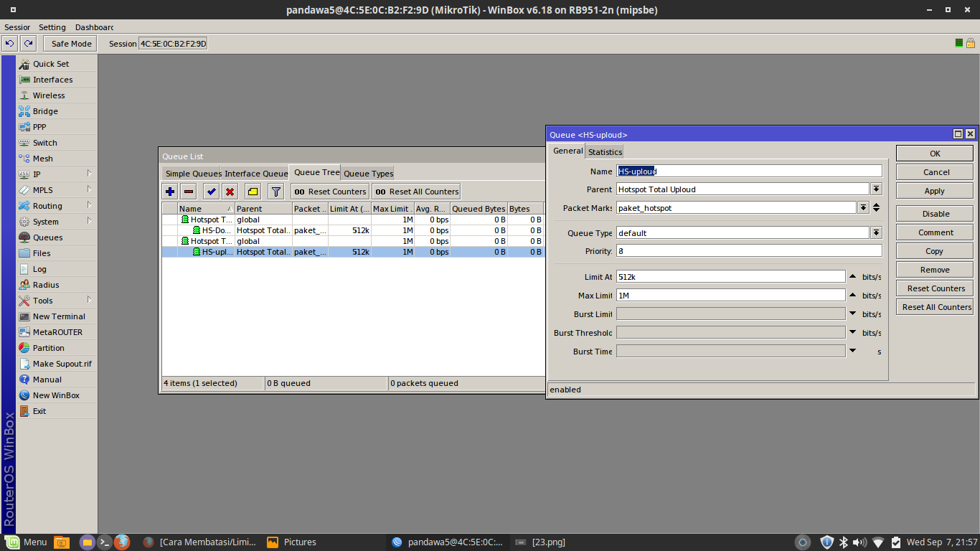Select the Queue Tree tab
This screenshot has width=980, height=551.
(316, 172)
